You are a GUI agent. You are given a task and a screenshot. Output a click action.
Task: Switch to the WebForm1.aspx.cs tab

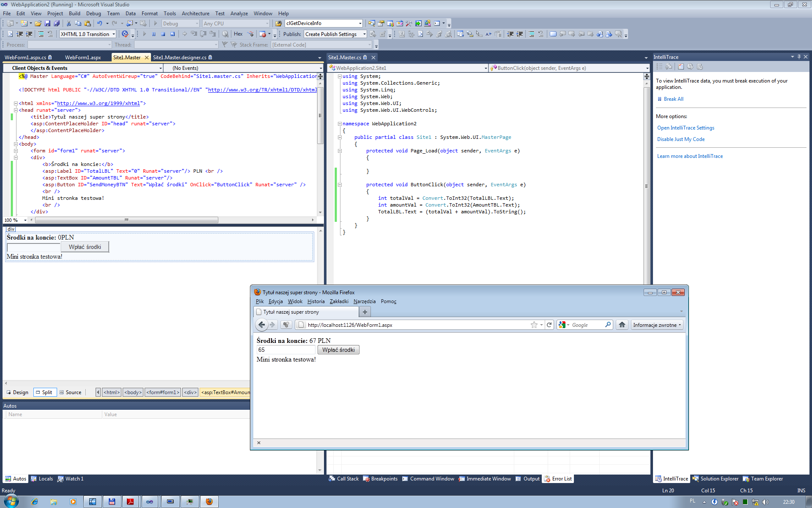28,57
